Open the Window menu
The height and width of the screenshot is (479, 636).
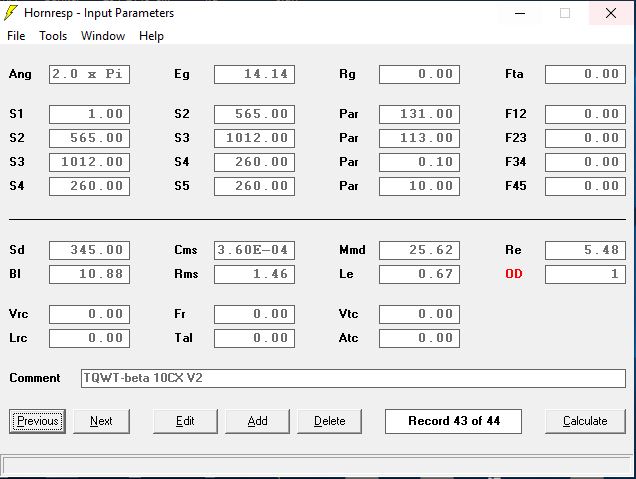(x=103, y=36)
